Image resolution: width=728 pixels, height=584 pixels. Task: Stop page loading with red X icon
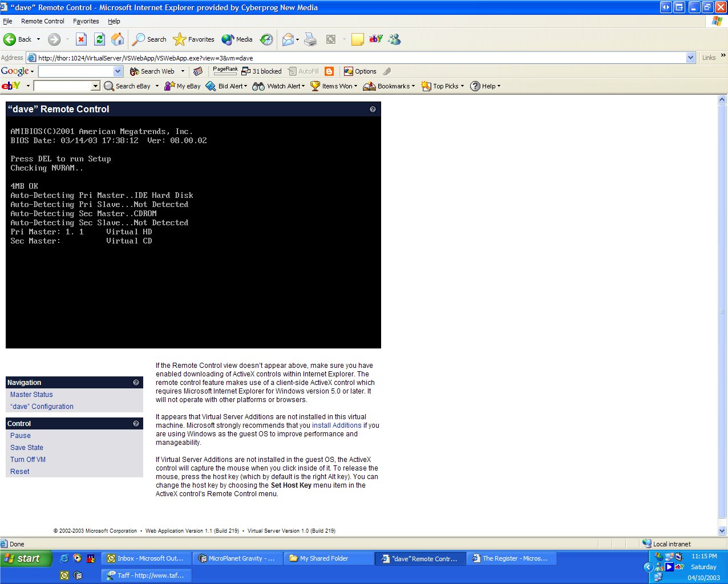point(81,39)
